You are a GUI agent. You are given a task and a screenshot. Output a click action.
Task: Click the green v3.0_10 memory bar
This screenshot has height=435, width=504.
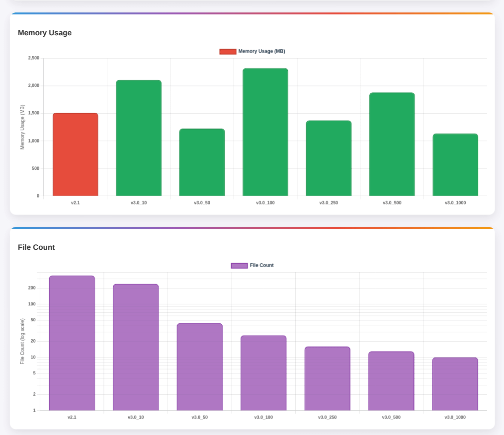[x=139, y=138]
